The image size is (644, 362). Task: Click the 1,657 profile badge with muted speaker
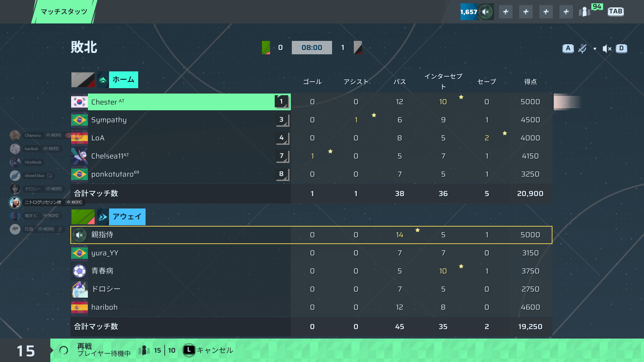(477, 12)
